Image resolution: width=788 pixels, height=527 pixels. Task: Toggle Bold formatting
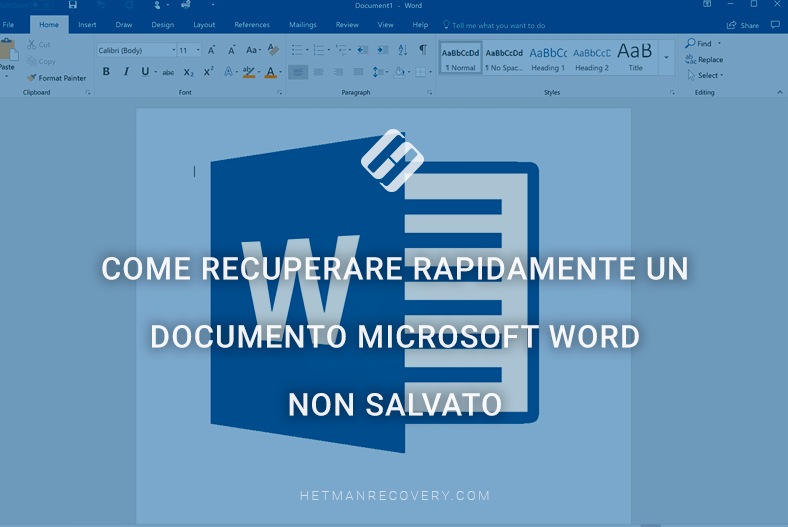coord(106,72)
